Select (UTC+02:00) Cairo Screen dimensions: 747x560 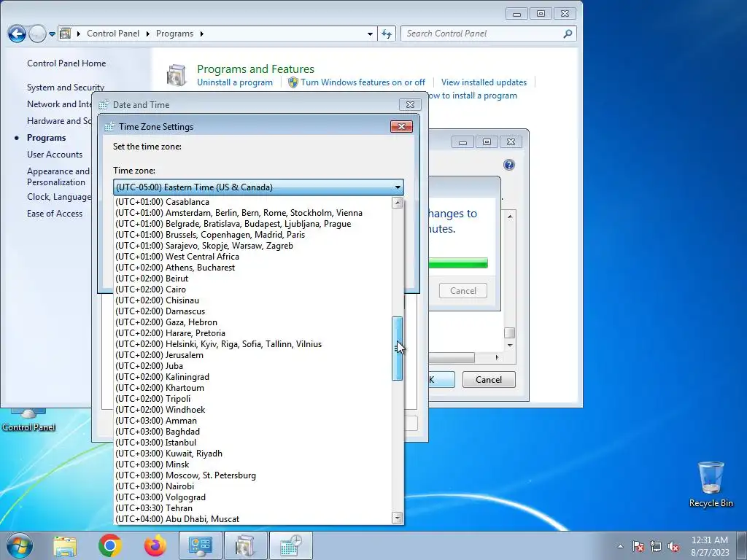point(252,289)
